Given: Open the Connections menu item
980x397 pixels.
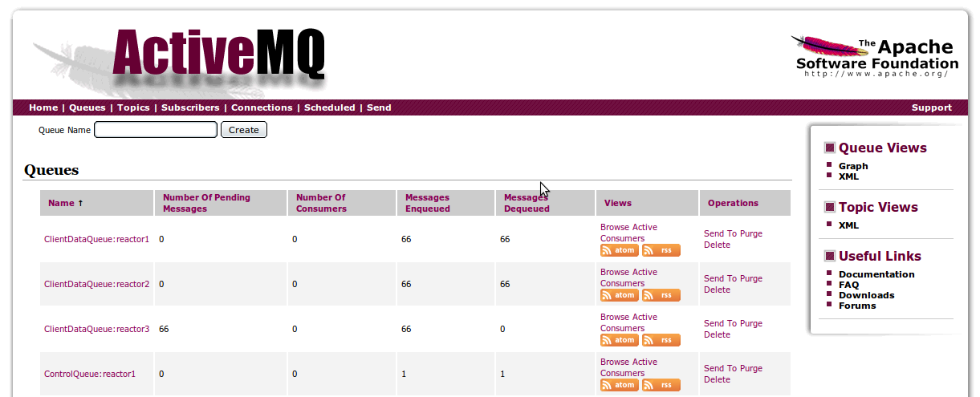Looking at the screenshot, I should pos(262,107).
